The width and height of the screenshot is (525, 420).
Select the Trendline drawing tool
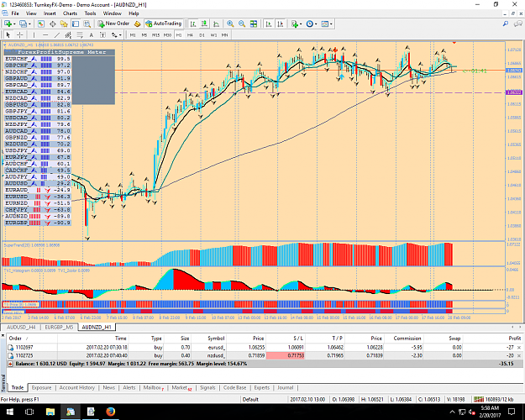point(57,34)
